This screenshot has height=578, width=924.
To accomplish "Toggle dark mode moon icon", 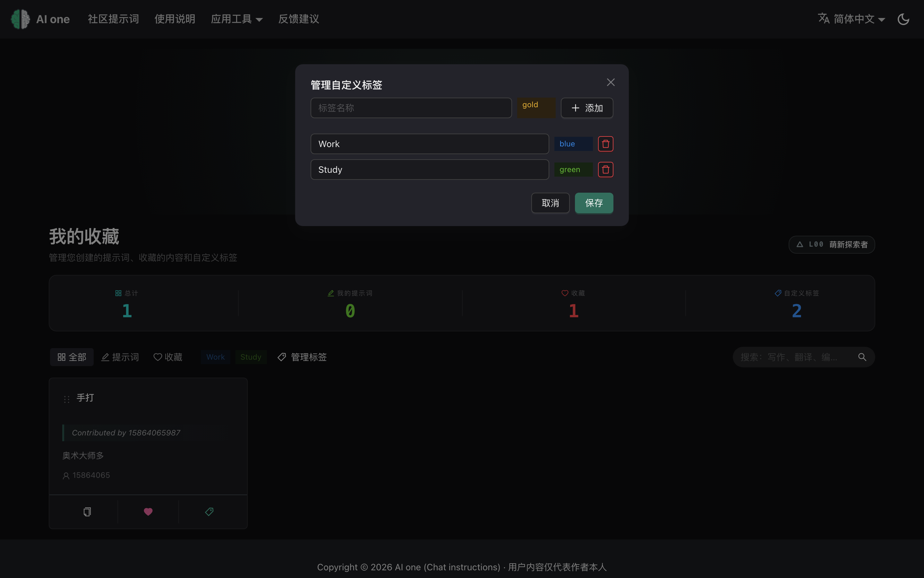I will pyautogui.click(x=903, y=19).
